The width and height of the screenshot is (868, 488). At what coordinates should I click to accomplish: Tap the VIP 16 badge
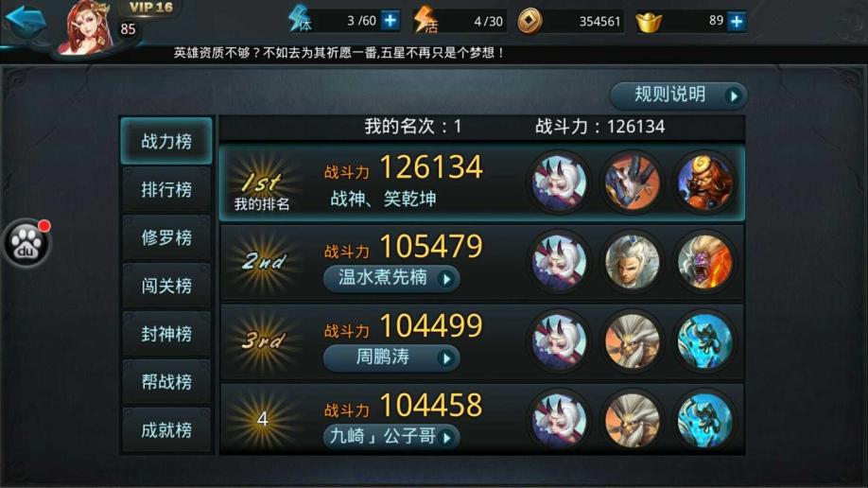(x=150, y=8)
